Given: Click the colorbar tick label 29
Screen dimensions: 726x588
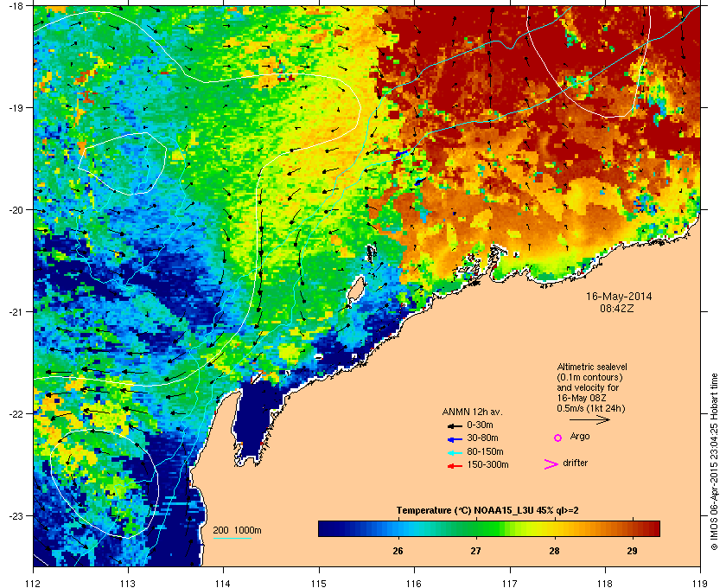Looking at the screenshot, I should coord(632,551).
